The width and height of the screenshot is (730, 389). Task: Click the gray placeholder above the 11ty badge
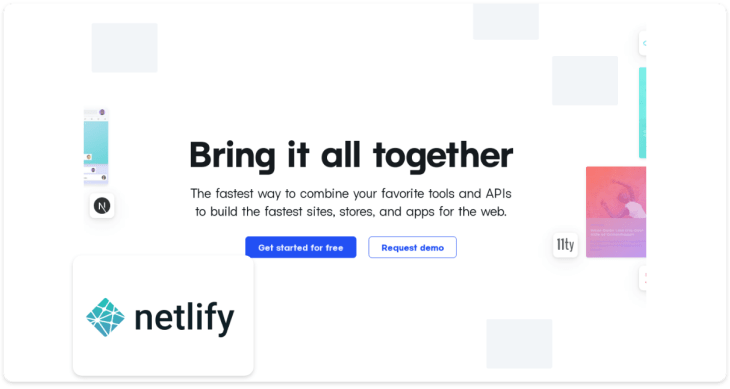pos(585,80)
